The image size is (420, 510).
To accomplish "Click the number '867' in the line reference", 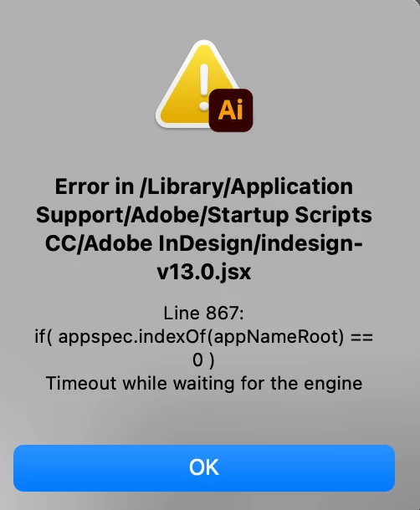I will (223, 314).
